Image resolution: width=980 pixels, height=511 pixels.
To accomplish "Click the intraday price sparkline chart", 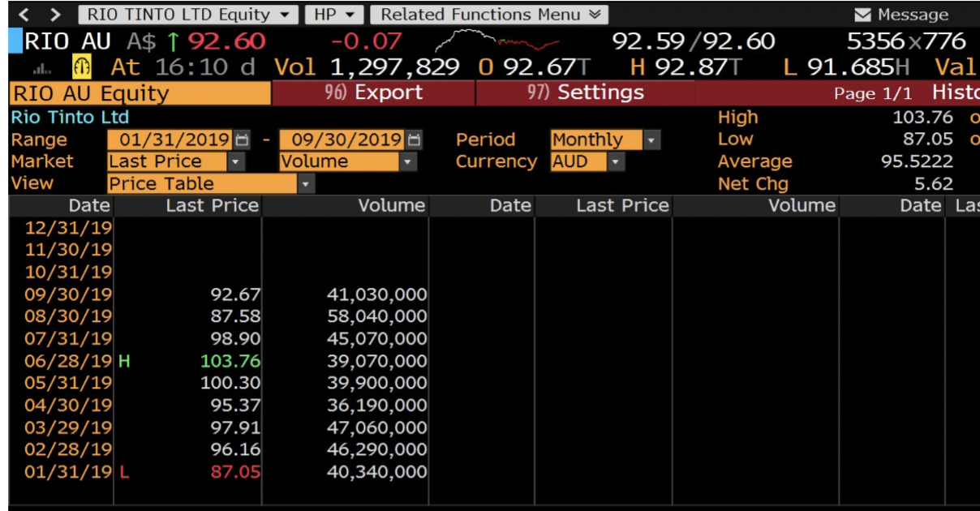I will (x=497, y=41).
